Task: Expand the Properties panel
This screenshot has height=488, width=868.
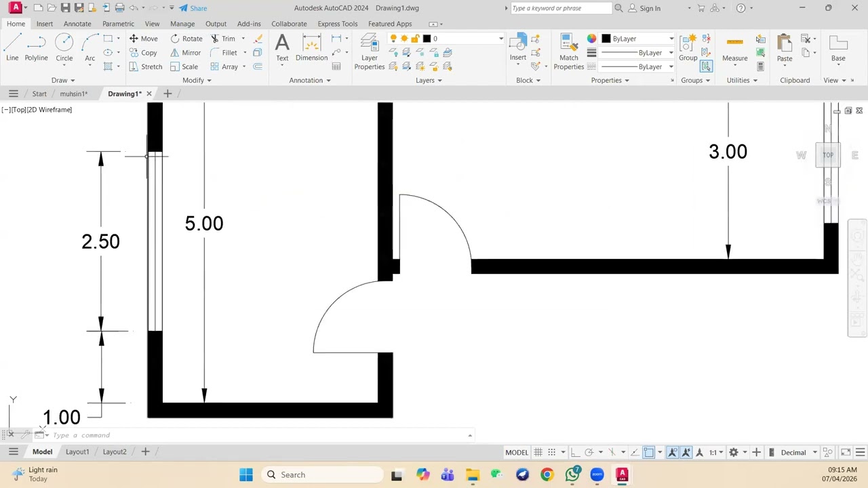Action: (x=610, y=80)
